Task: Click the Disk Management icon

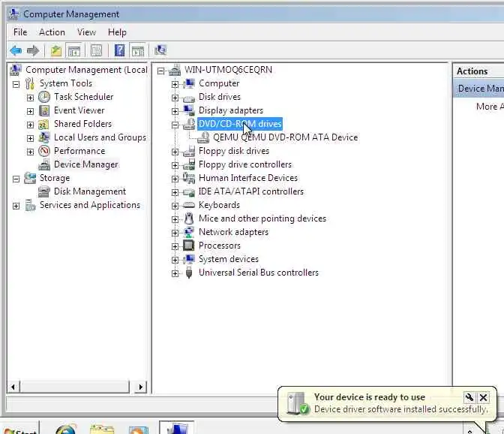Action: tap(44, 191)
